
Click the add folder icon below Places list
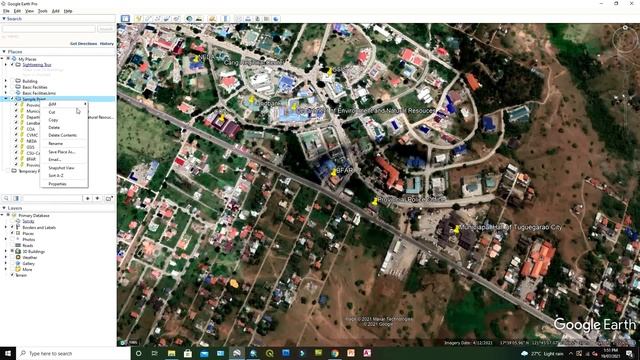[x=109, y=198]
